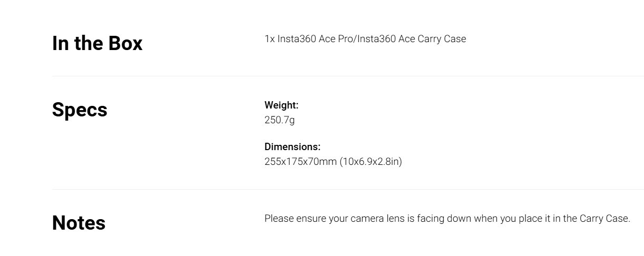Click the "Weight:" label
The height and width of the screenshot is (256, 644).
281,105
